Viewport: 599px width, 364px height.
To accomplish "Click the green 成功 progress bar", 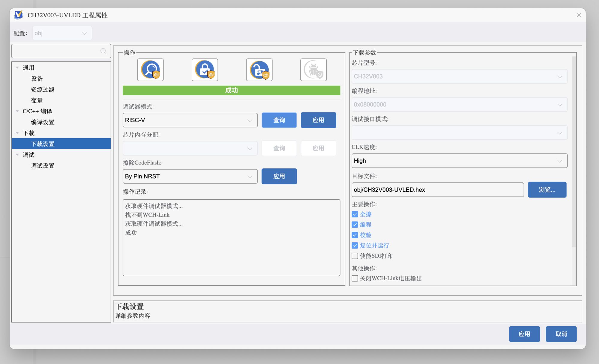I will pyautogui.click(x=231, y=90).
